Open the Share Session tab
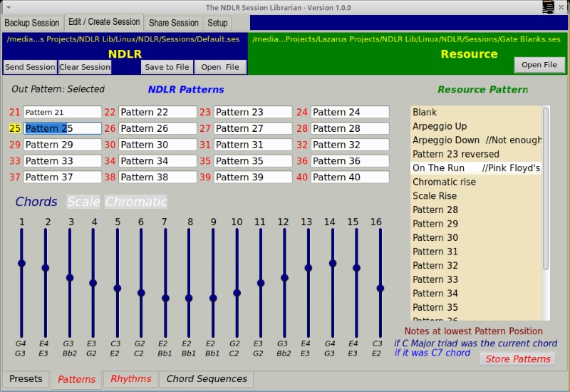 174,23
